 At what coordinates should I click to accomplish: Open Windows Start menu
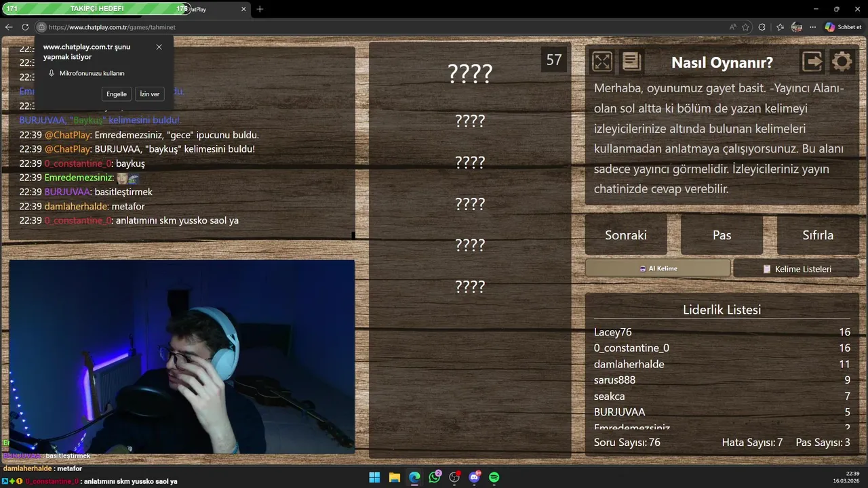[374, 477]
